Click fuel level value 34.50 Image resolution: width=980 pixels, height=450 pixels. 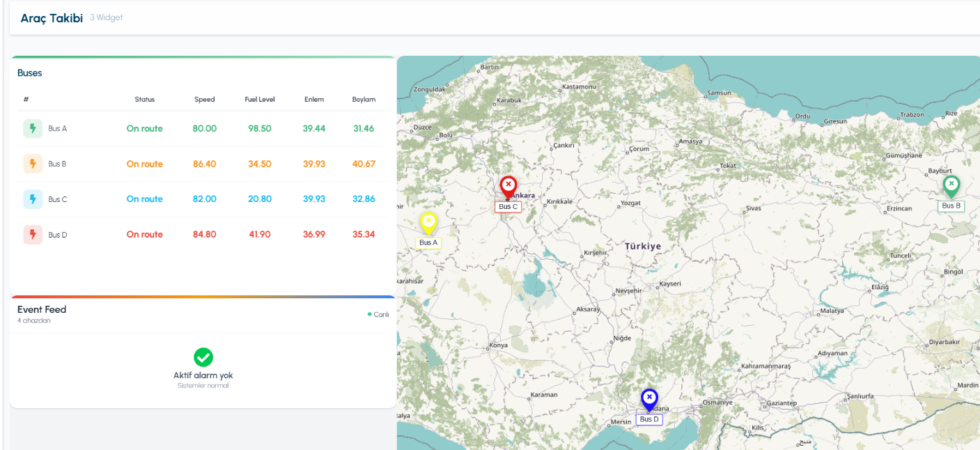pyautogui.click(x=260, y=164)
